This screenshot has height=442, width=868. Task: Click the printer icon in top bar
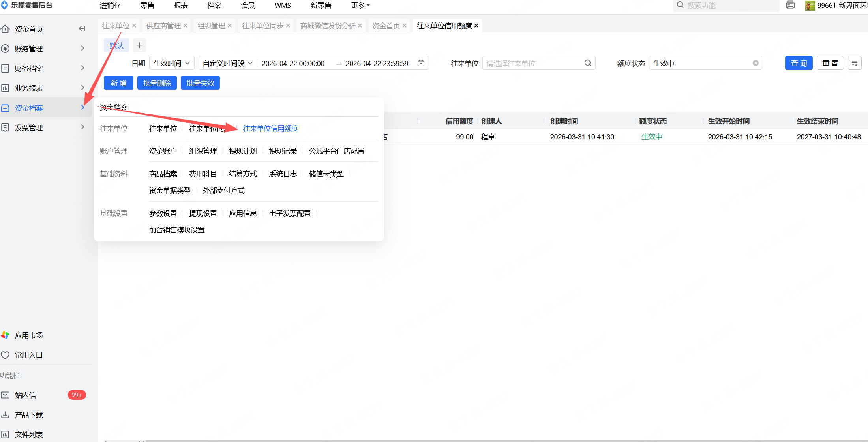point(790,5)
